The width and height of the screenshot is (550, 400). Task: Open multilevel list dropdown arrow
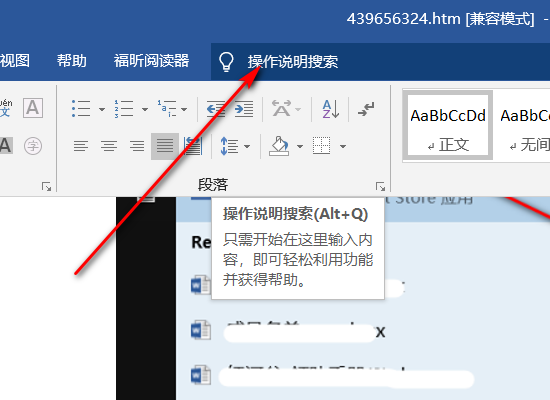point(184,109)
